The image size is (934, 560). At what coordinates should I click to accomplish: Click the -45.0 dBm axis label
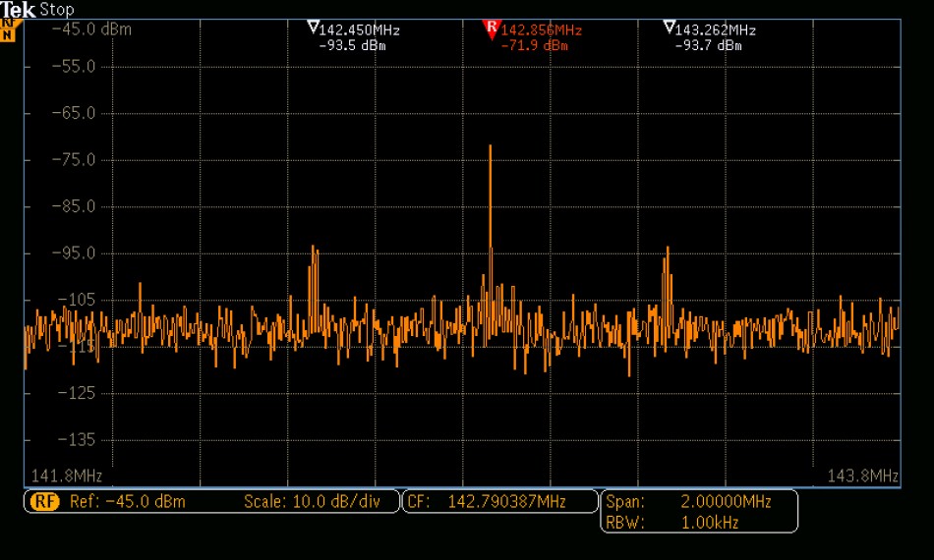point(91,29)
